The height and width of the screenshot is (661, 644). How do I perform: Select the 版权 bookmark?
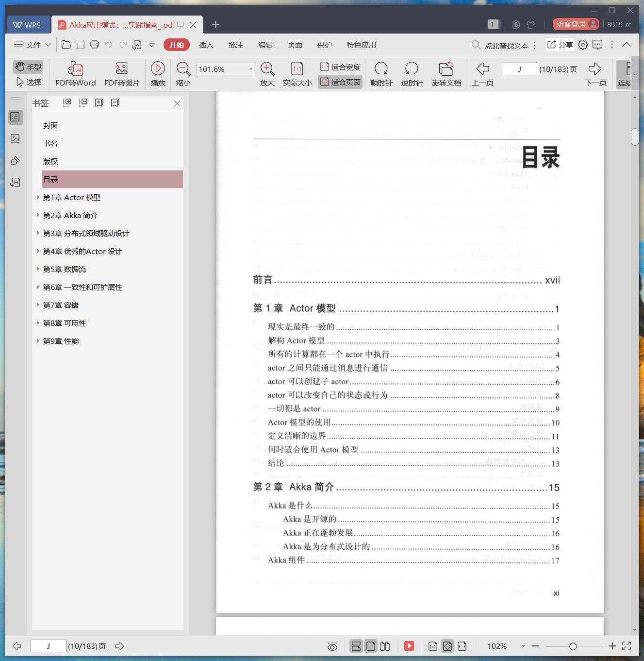click(x=50, y=161)
